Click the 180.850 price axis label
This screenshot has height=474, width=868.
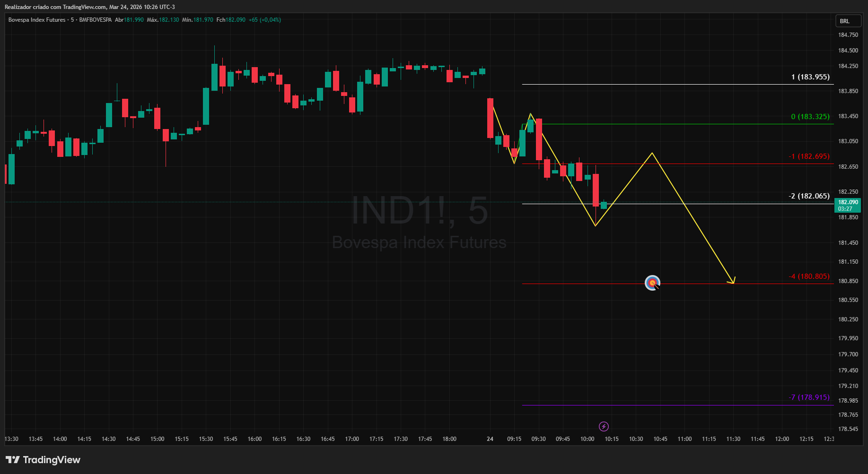point(848,281)
